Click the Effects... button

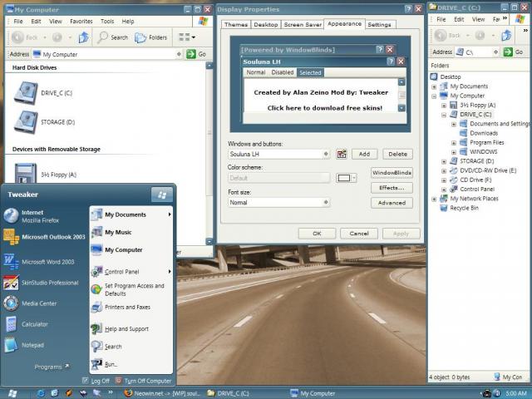click(392, 188)
